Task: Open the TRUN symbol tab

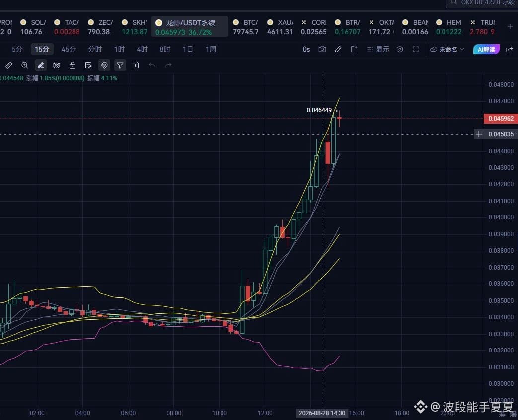Action: [x=482, y=27]
